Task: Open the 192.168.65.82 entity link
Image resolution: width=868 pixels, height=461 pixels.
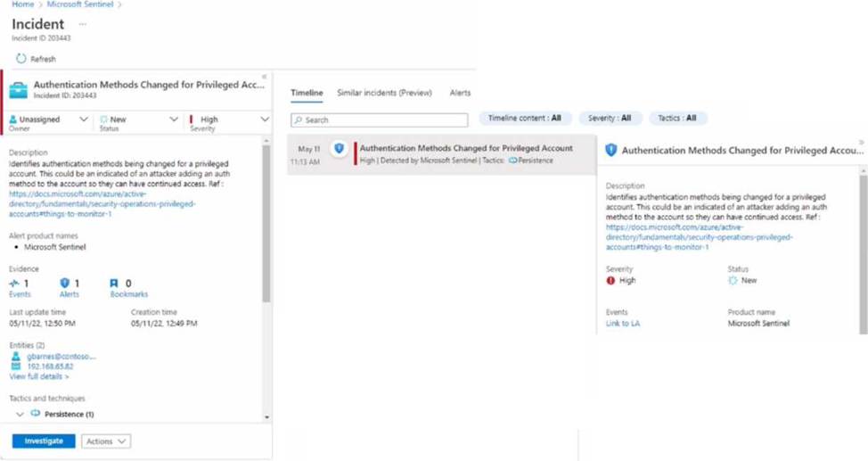Action: click(x=51, y=366)
